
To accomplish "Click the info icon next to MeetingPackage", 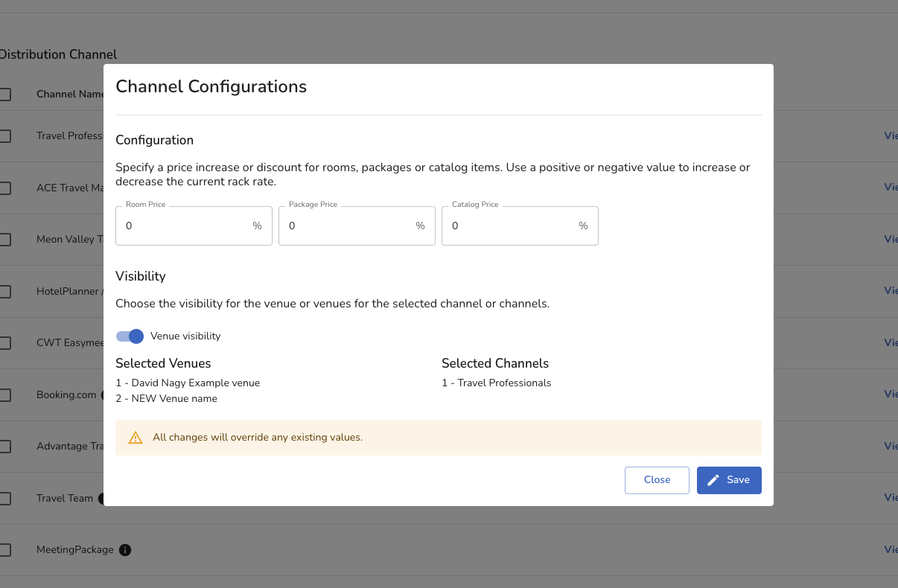I will [x=125, y=550].
